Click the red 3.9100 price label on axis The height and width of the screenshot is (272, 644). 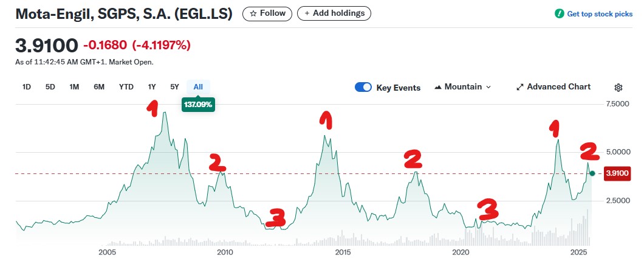pyautogui.click(x=617, y=173)
